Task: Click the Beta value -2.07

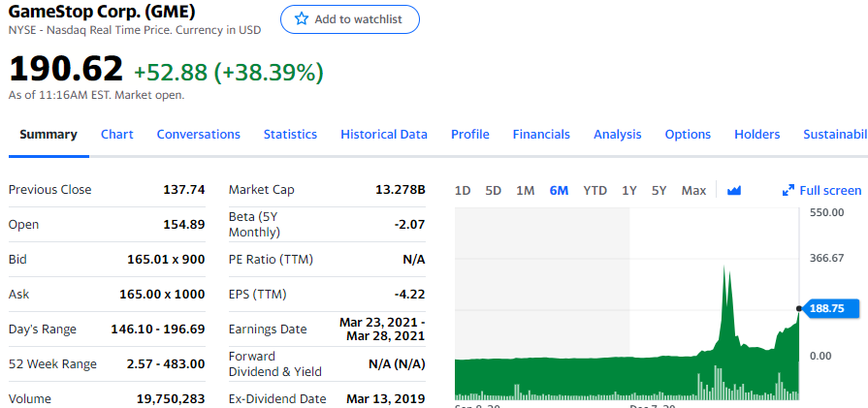Action: [x=410, y=225]
